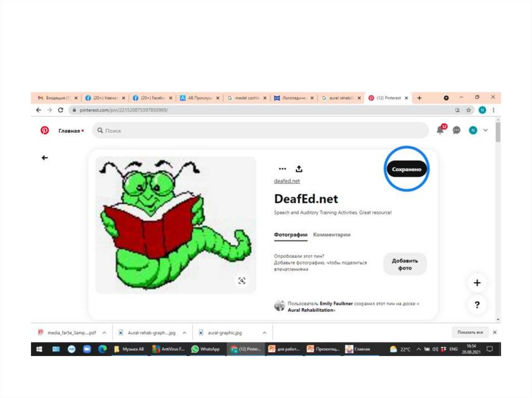Open Zoom from the taskbar

click(x=87, y=349)
